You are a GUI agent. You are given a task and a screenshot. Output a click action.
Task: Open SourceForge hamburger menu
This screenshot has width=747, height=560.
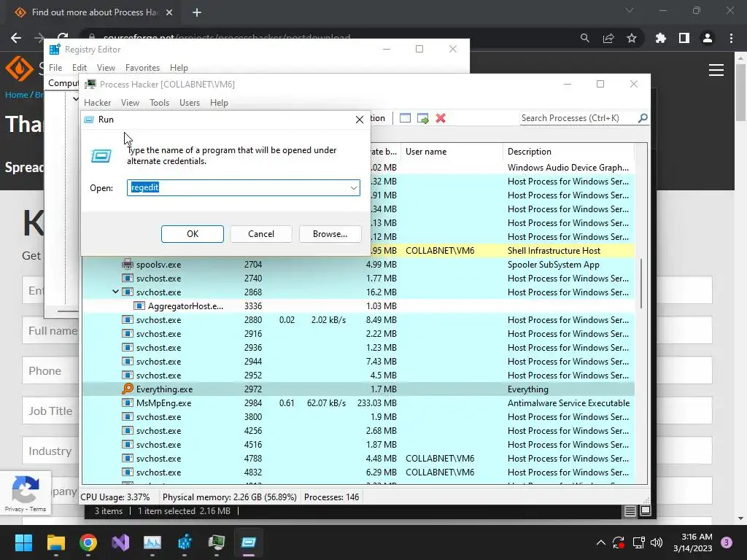point(716,70)
